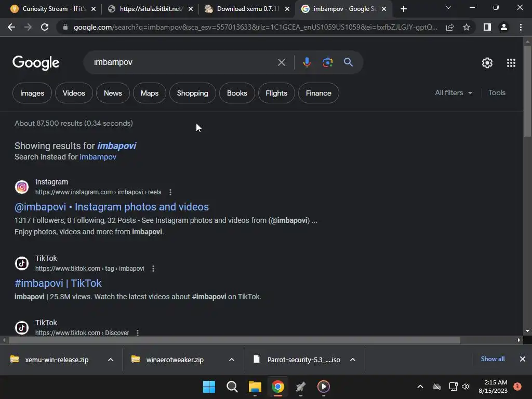Switch to the situla.bitbit.net tab
This screenshot has height=399, width=532.
coord(150,9)
